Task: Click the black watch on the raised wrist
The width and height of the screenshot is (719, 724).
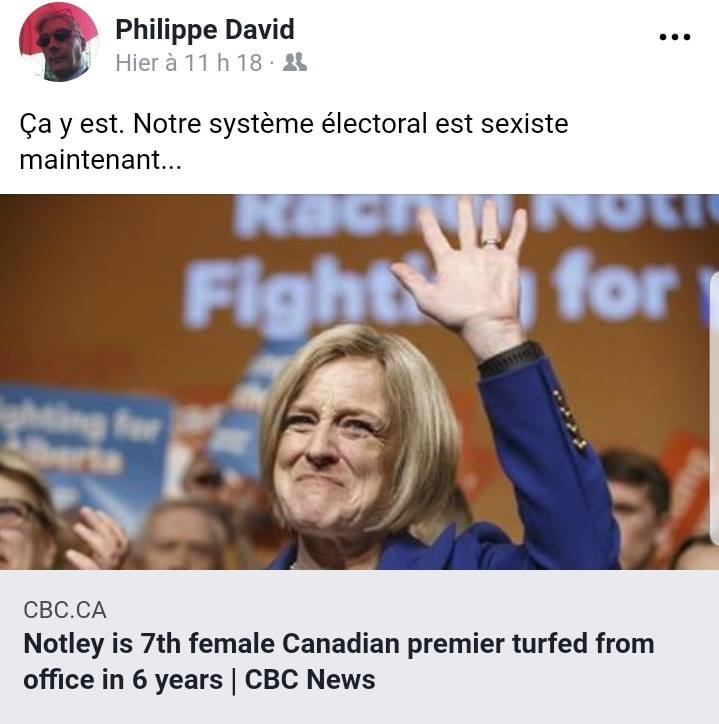Action: (x=509, y=358)
